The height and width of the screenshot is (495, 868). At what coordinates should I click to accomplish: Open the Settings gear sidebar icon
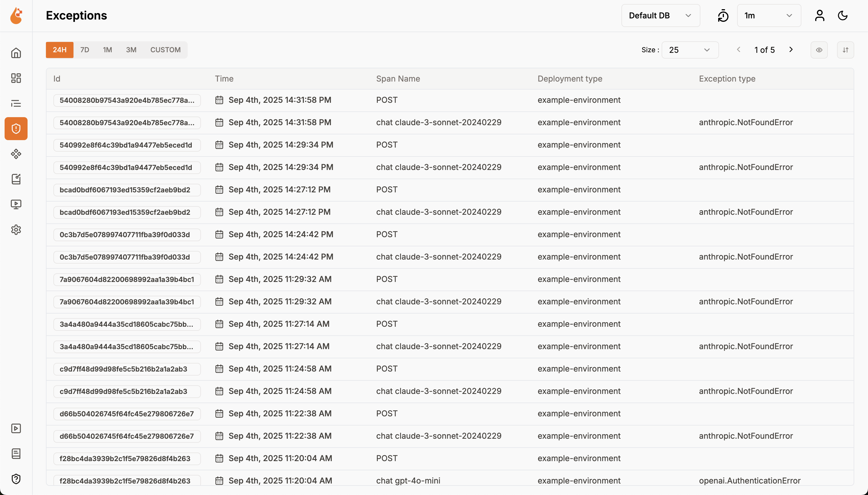pyautogui.click(x=16, y=230)
